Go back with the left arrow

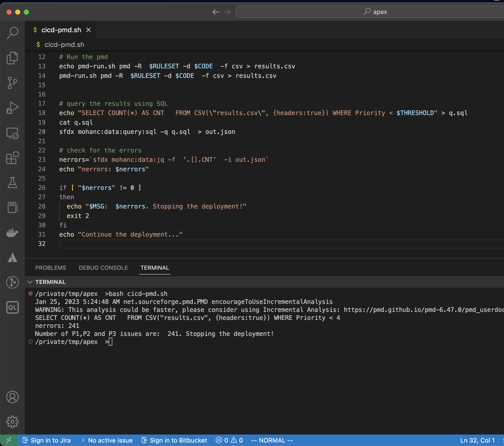[216, 12]
